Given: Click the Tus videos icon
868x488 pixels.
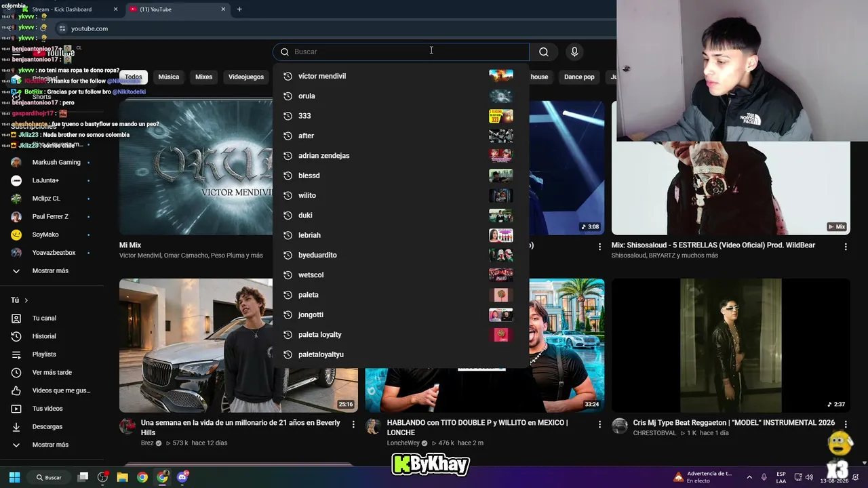Looking at the screenshot, I should click(16, 409).
